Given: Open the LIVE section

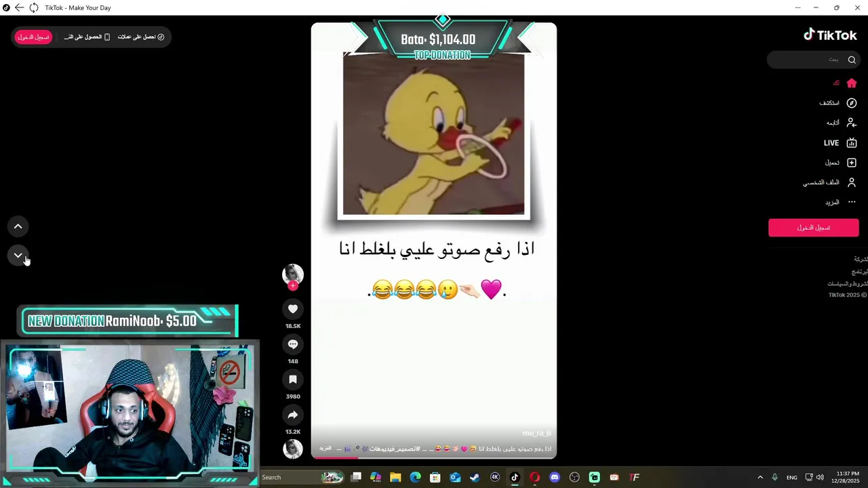Looking at the screenshot, I should coord(840,143).
